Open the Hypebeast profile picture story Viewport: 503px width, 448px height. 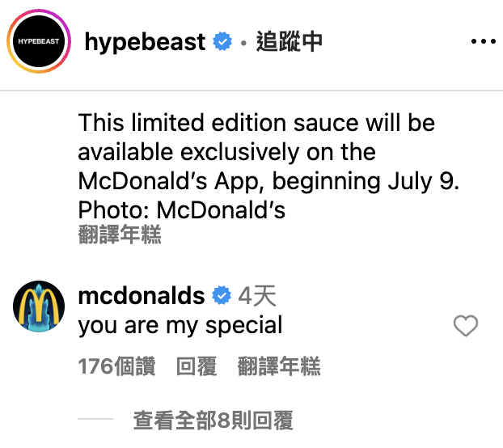39,41
